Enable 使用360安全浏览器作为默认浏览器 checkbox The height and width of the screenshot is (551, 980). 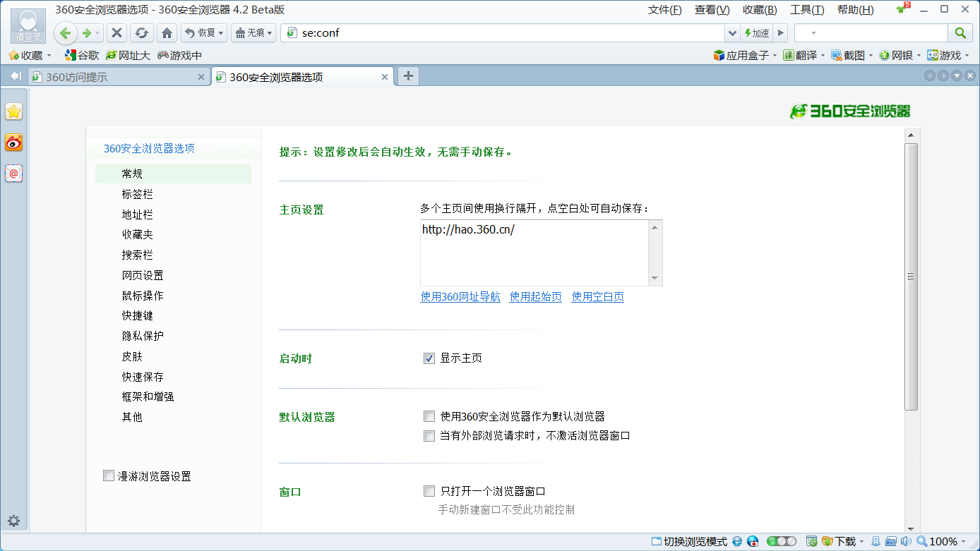(429, 416)
